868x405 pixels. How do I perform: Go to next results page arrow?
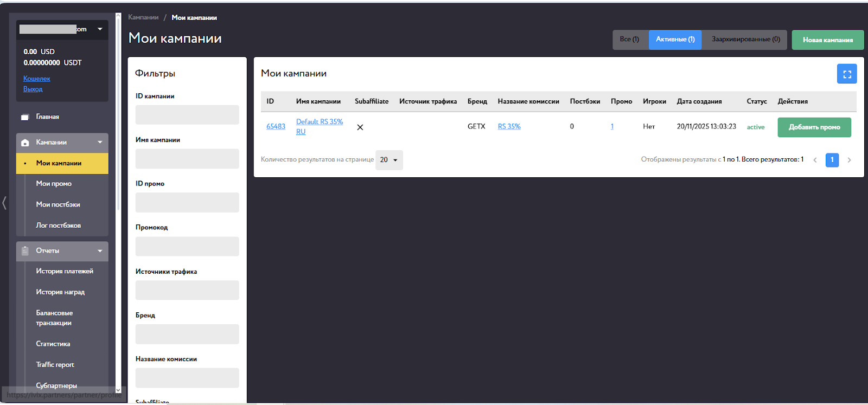pos(849,160)
